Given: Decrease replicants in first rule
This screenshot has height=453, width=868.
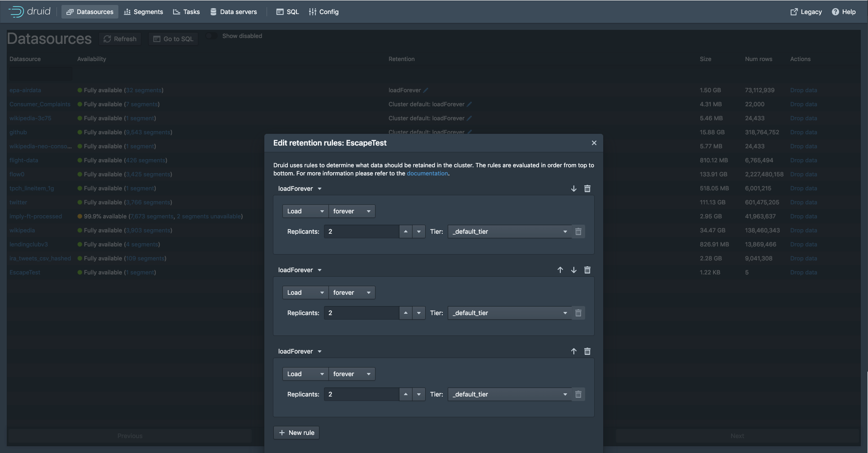Looking at the screenshot, I should click(x=419, y=231).
